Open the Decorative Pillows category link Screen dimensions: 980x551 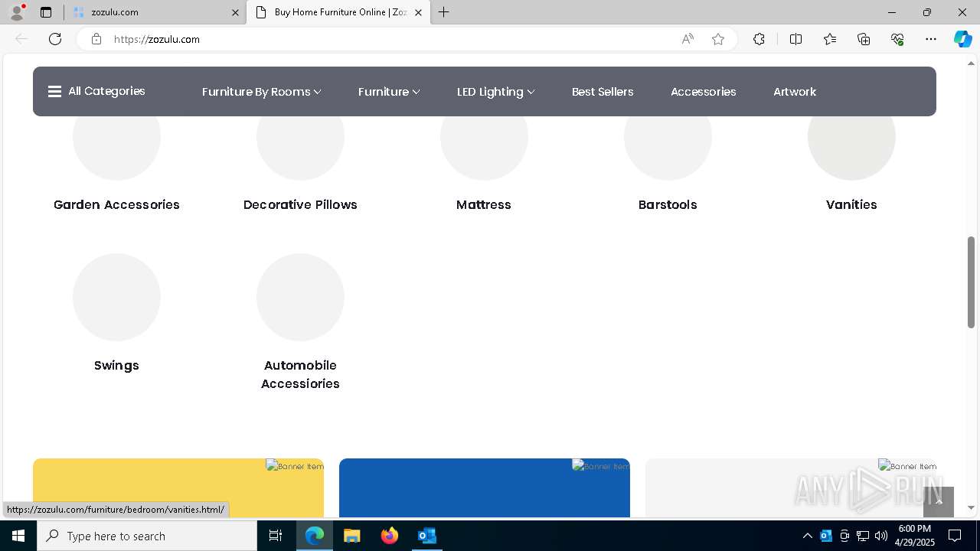coord(300,204)
